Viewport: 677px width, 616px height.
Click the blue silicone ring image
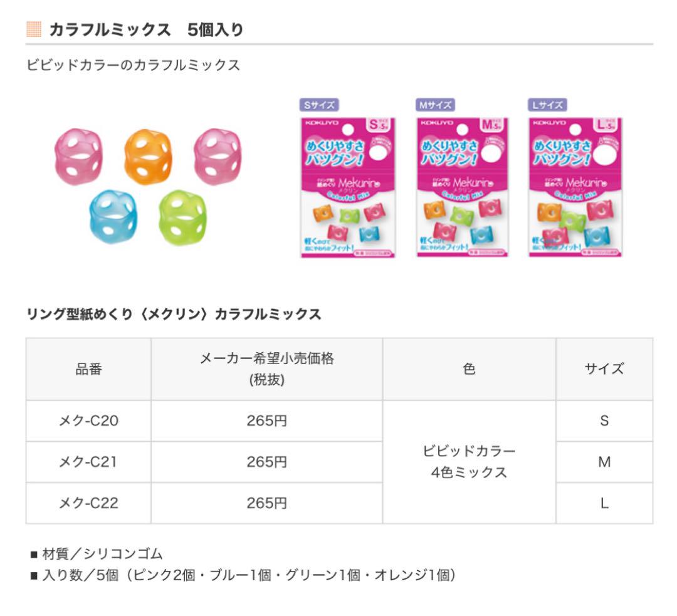coord(113,217)
